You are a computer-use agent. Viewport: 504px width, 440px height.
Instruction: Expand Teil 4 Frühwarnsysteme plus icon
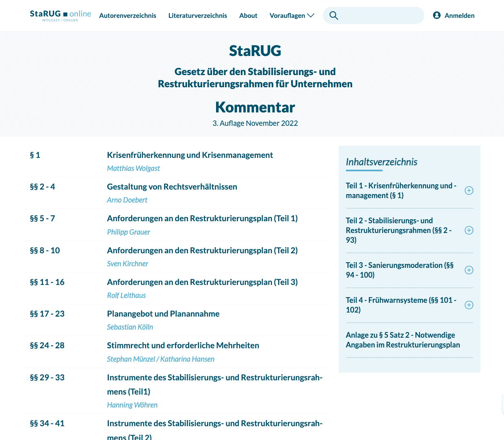pos(469,305)
